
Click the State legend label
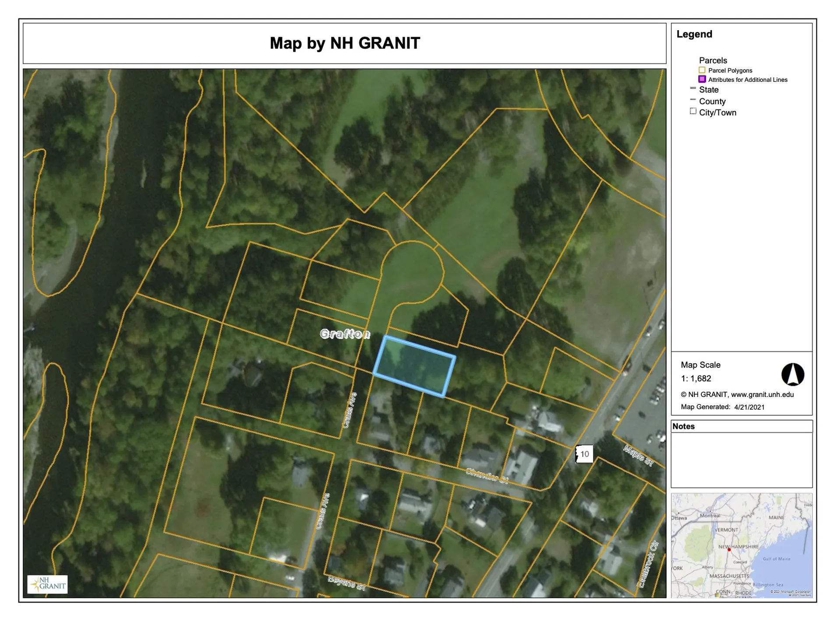[x=709, y=90]
